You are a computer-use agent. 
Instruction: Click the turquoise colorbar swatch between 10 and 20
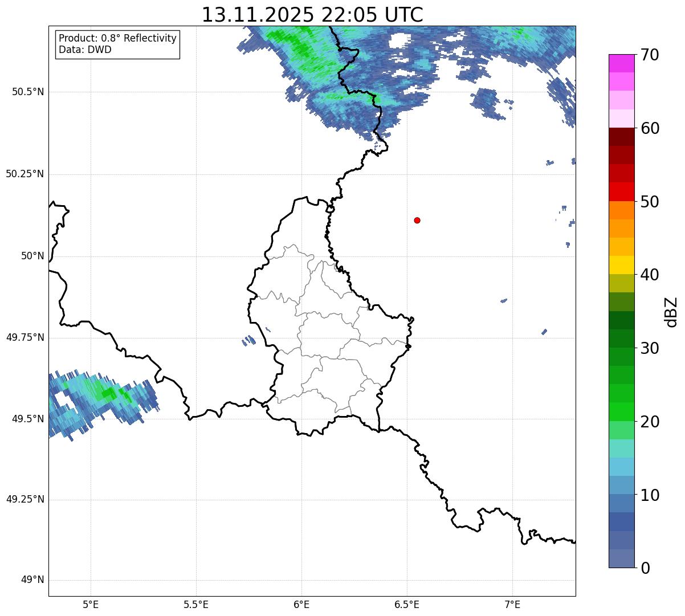(x=622, y=448)
